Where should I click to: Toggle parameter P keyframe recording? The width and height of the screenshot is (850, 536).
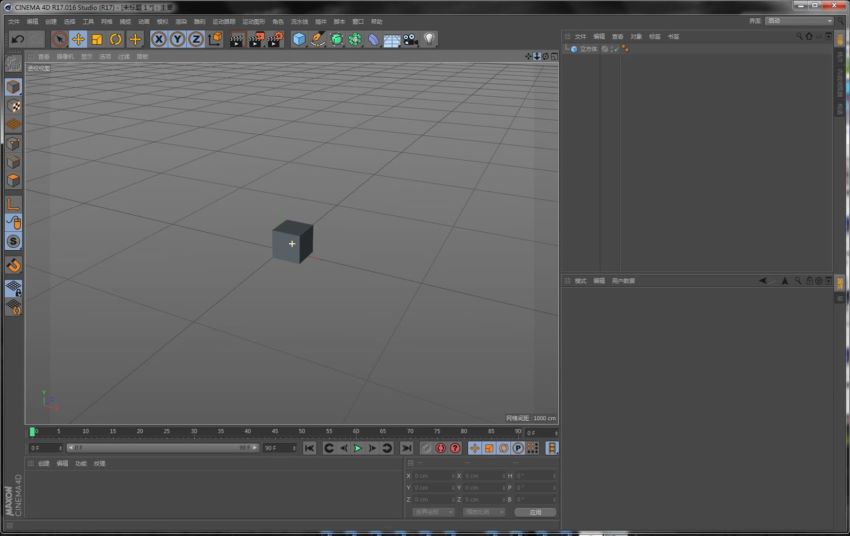coord(518,448)
